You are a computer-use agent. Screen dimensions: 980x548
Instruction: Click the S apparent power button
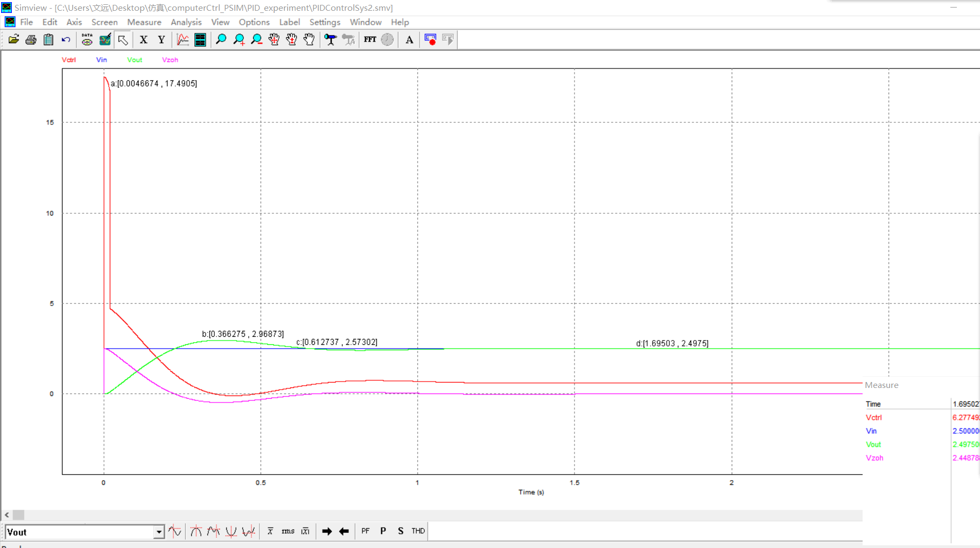(x=401, y=531)
